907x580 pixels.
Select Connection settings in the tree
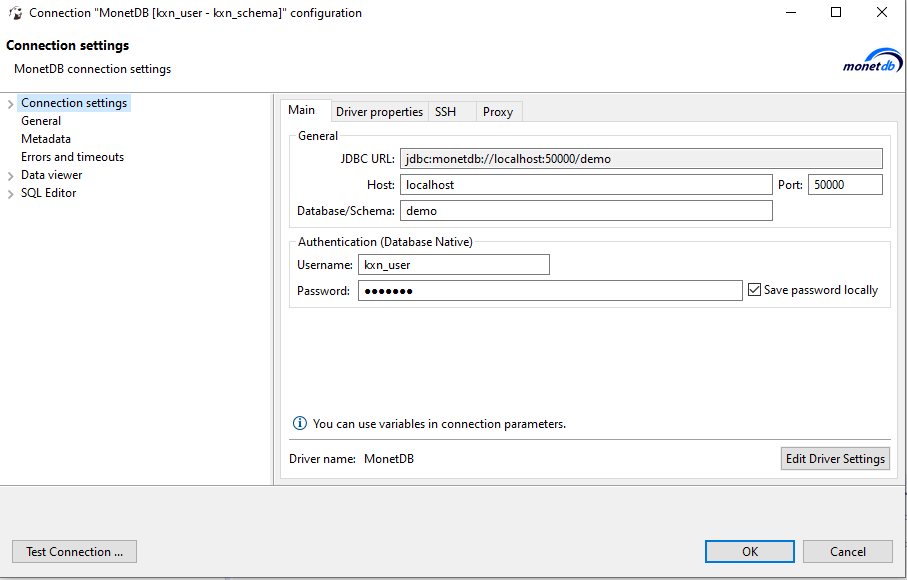[x=74, y=103]
